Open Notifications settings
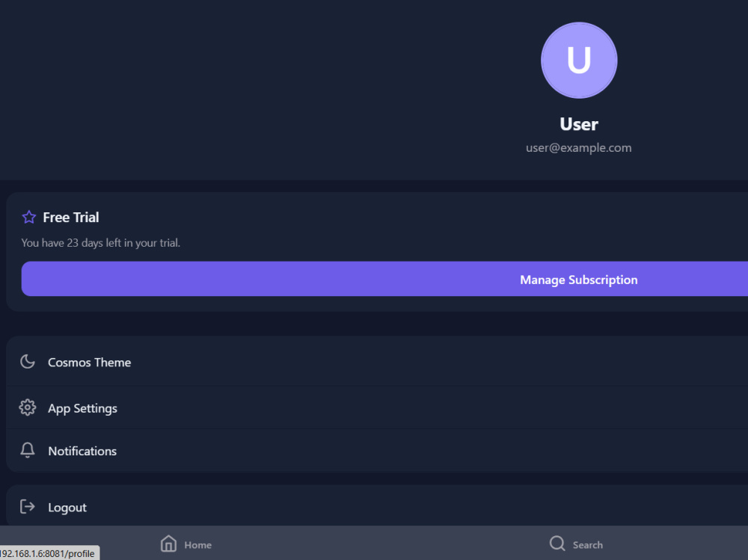The width and height of the screenshot is (748, 560). (377, 451)
